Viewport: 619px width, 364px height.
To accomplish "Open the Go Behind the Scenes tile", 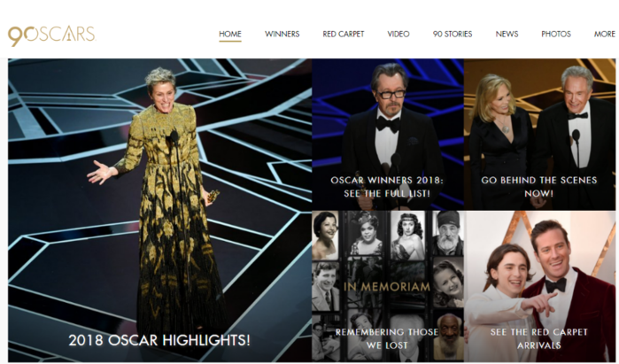I will coord(539,135).
